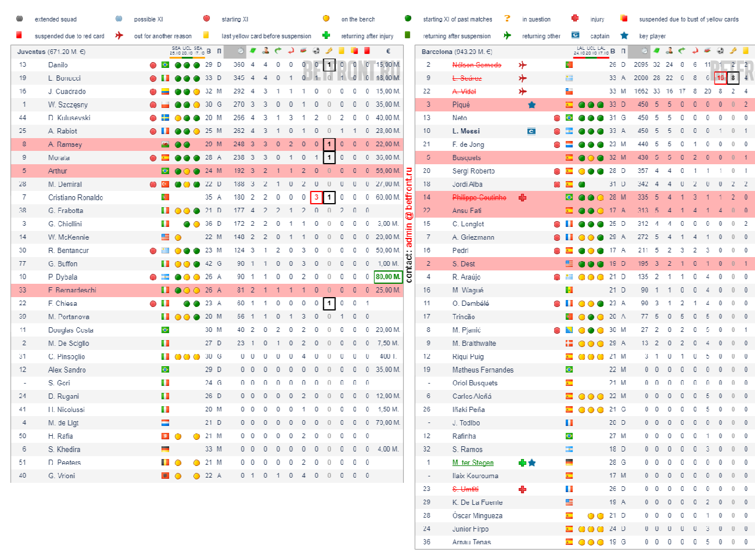Click injury cross next to Philippe Coutinho
The width and height of the screenshot is (755, 560).
522,197
